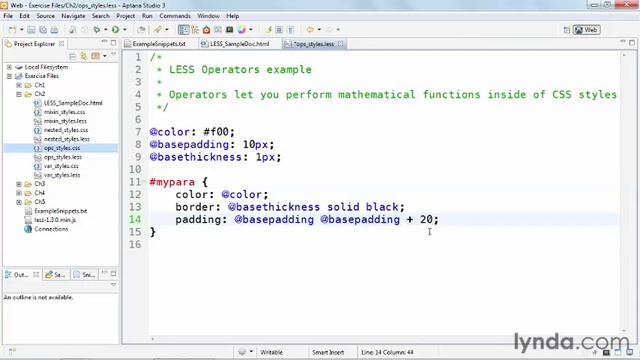This screenshot has width=640, height=360.
Task: Close the Project Explorer view tab
Action: 62,44
